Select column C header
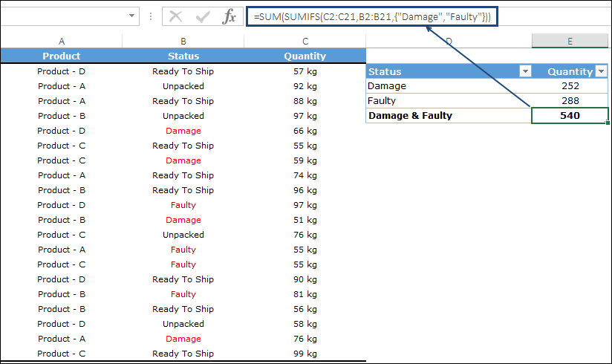Screen dimensions: 612x364 click(305, 41)
